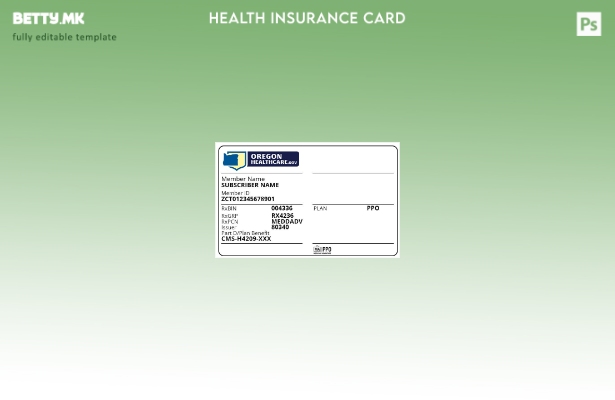Click the PLAN label
This screenshot has height=400, width=615.
coord(320,208)
